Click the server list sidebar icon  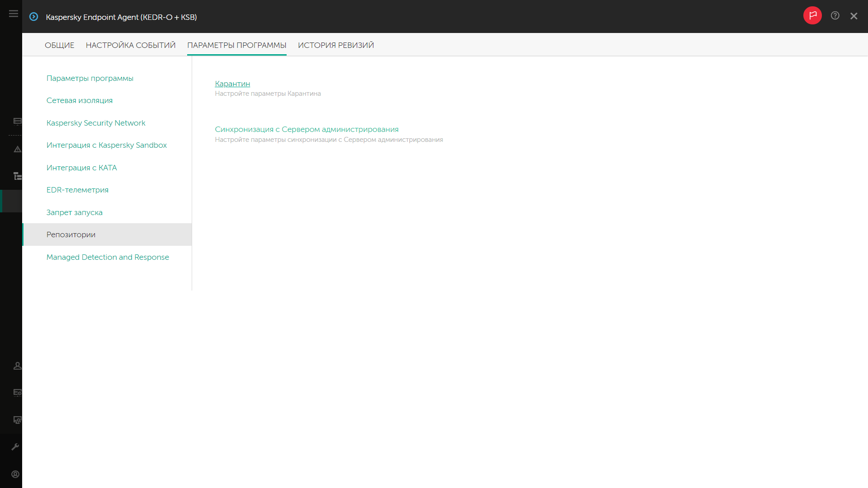[17, 121]
